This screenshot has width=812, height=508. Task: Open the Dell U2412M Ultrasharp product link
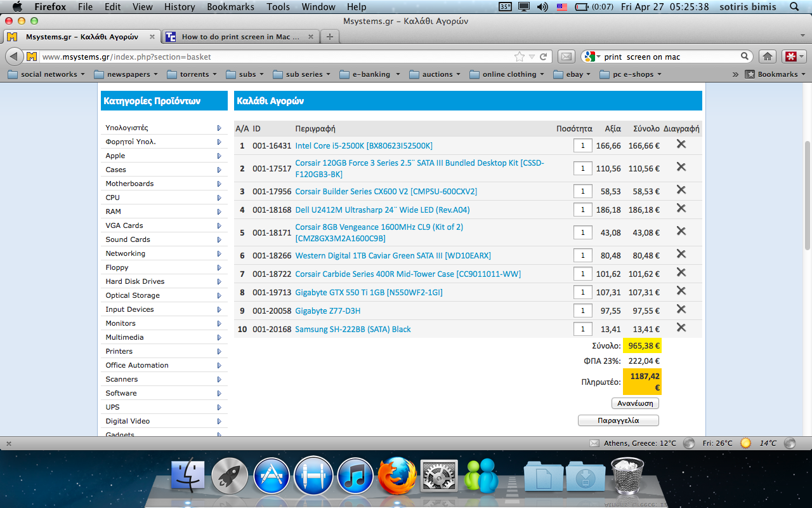pos(383,210)
